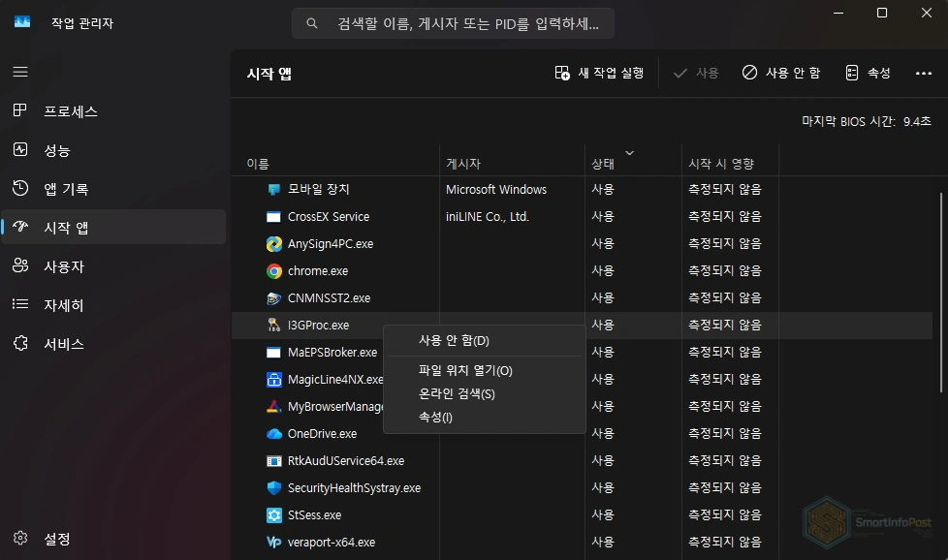948x560 pixels.
Task: Choose 속성(I) in context menu
Action: 484,417
